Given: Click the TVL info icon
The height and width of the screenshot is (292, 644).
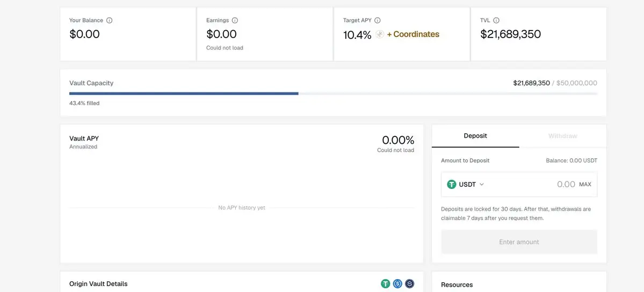Looking at the screenshot, I should (496, 20).
